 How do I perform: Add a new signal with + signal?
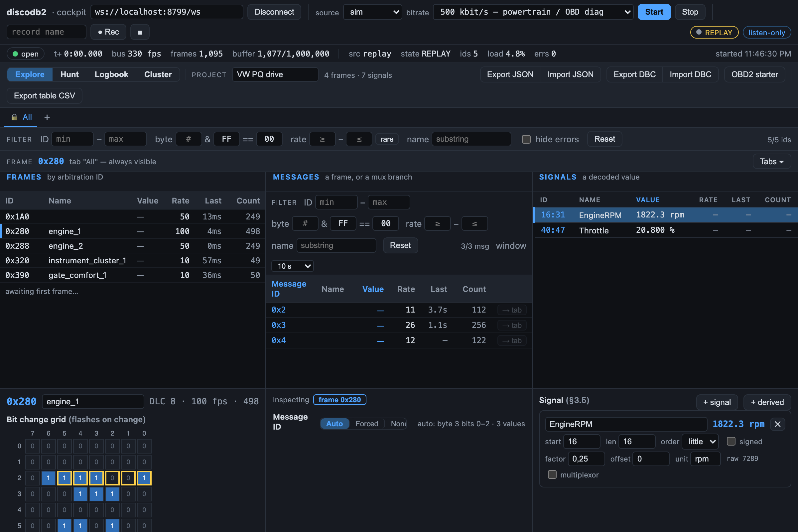(x=717, y=402)
